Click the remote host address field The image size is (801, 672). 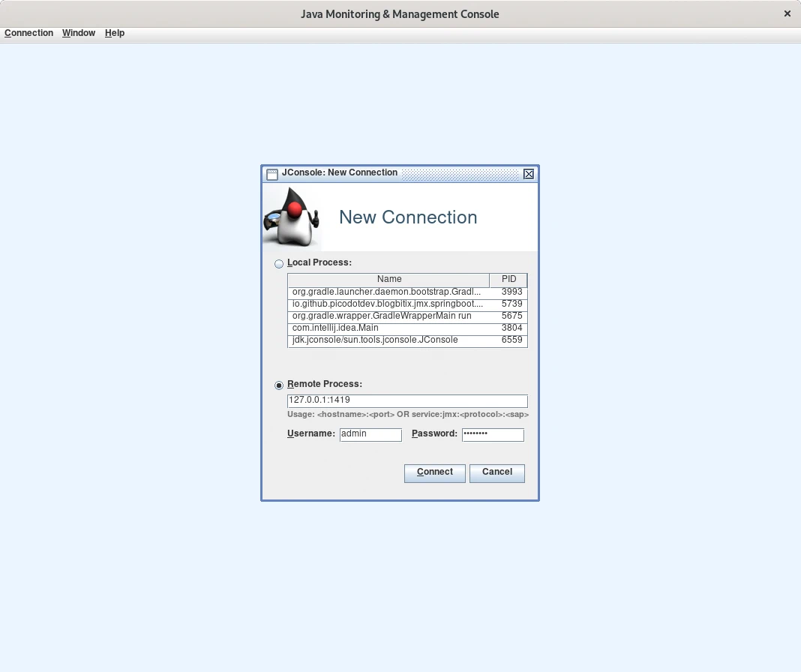(x=406, y=400)
